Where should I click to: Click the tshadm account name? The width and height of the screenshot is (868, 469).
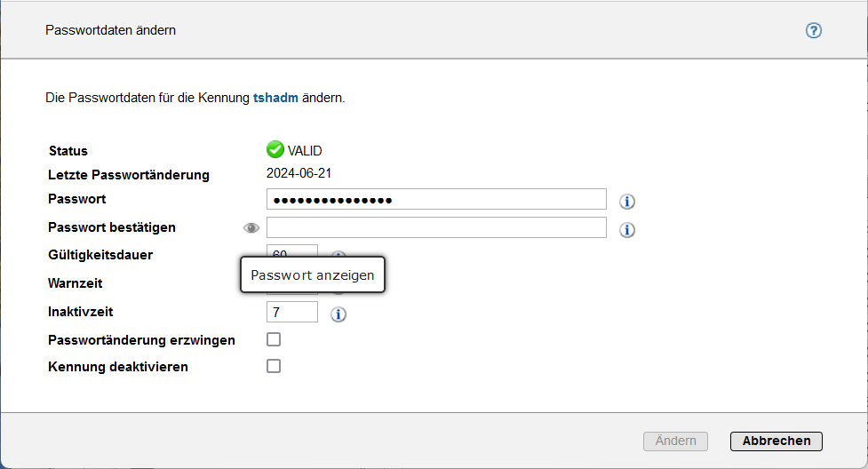click(275, 98)
